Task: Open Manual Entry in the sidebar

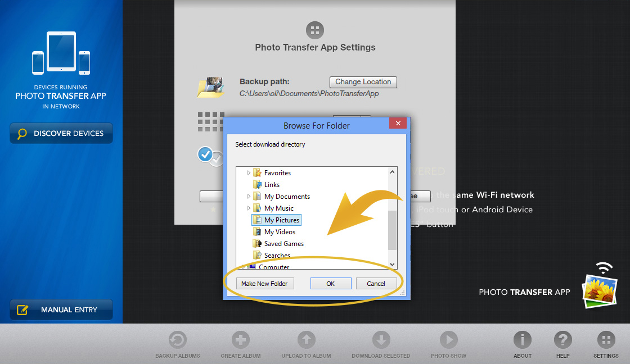Action: click(61, 310)
